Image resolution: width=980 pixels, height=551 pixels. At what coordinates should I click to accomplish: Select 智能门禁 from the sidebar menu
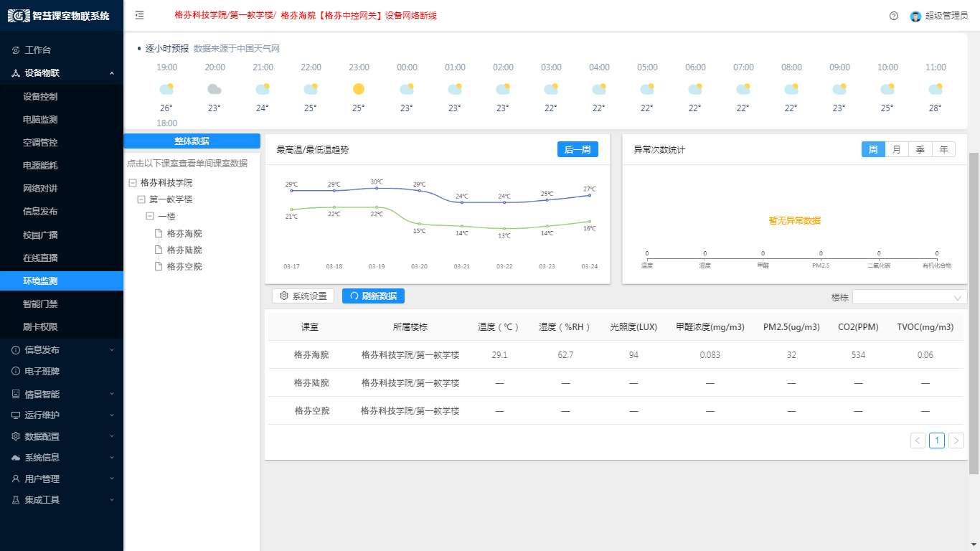[40, 304]
